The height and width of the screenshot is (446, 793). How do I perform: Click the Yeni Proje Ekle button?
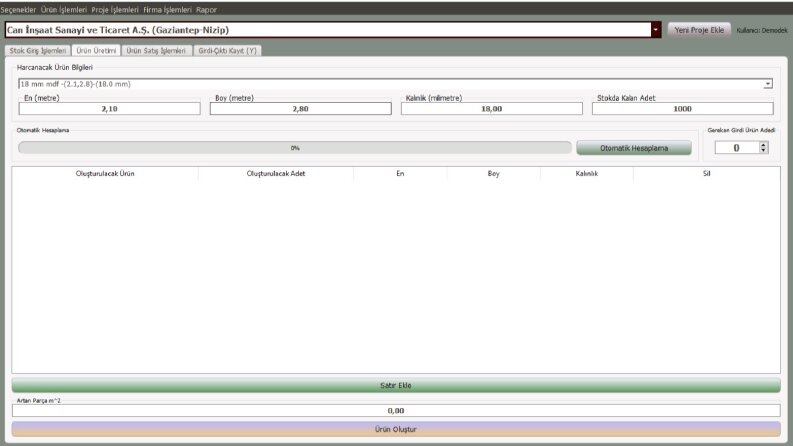point(699,30)
